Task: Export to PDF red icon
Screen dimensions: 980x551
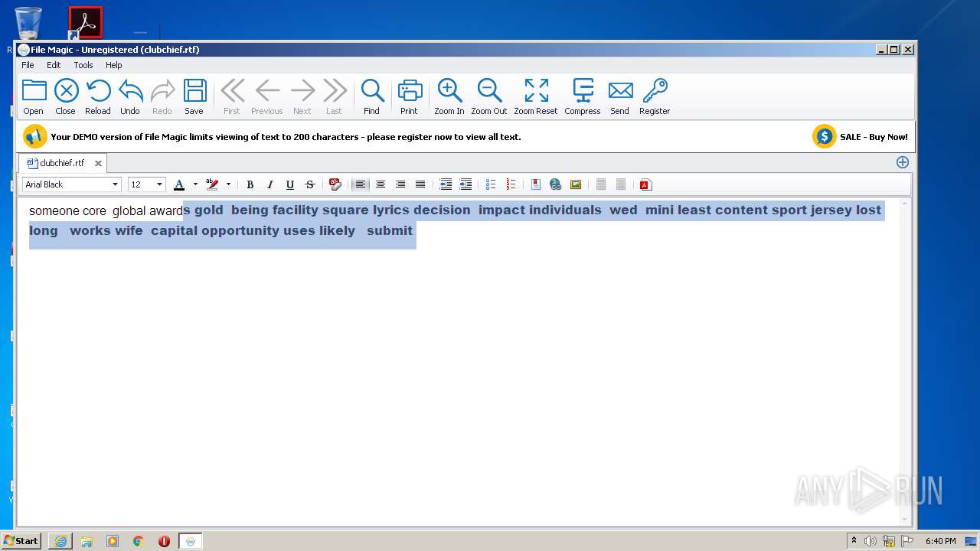Action: point(645,184)
